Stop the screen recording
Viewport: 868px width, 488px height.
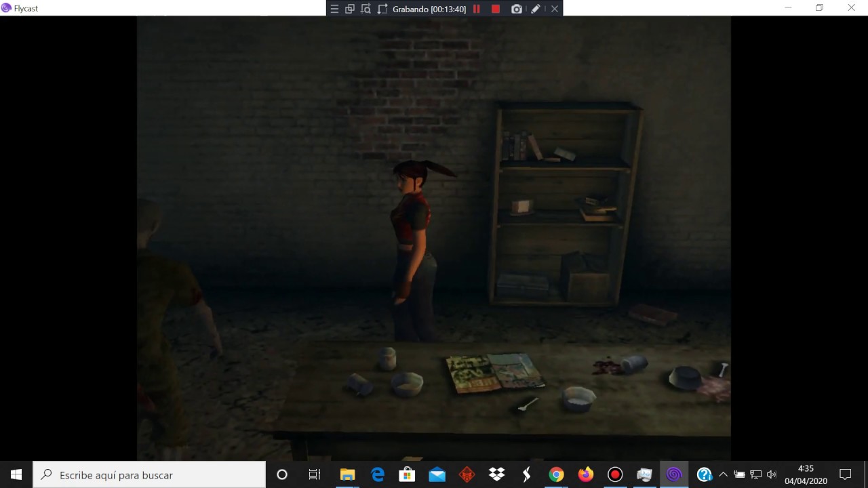pos(496,9)
